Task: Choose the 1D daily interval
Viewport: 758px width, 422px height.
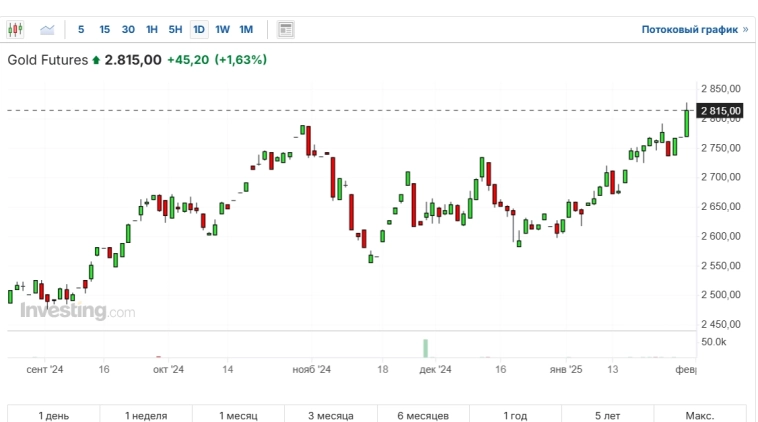Action: [199, 30]
